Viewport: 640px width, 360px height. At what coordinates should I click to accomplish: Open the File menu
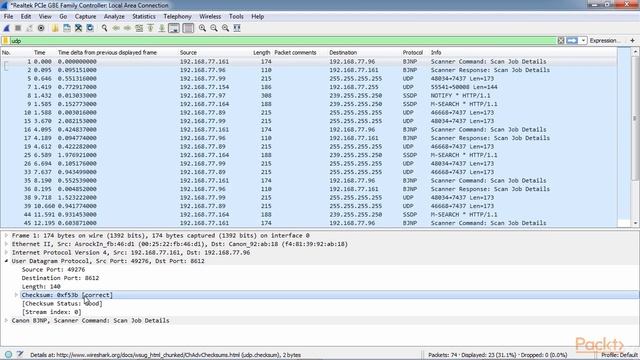point(8,16)
